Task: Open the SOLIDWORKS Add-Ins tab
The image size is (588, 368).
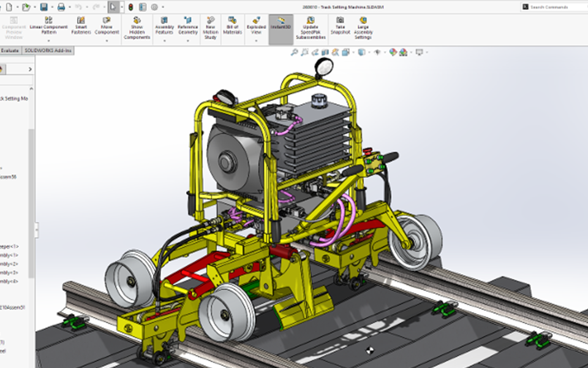Action: pos(48,51)
